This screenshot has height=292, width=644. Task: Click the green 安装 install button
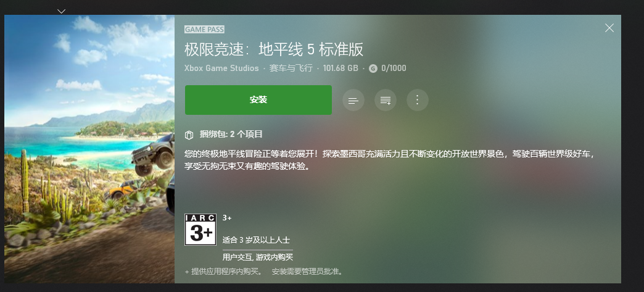258,100
